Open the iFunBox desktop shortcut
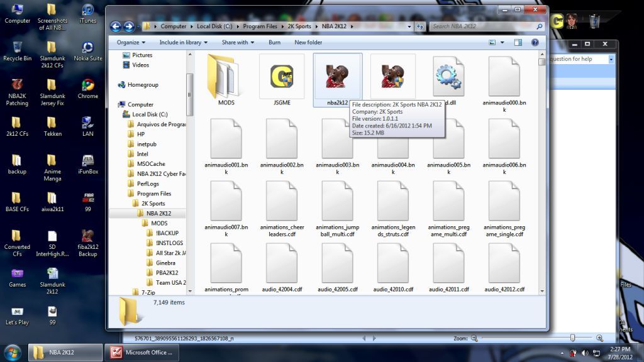Image resolution: width=644 pixels, height=362 pixels. (87, 165)
